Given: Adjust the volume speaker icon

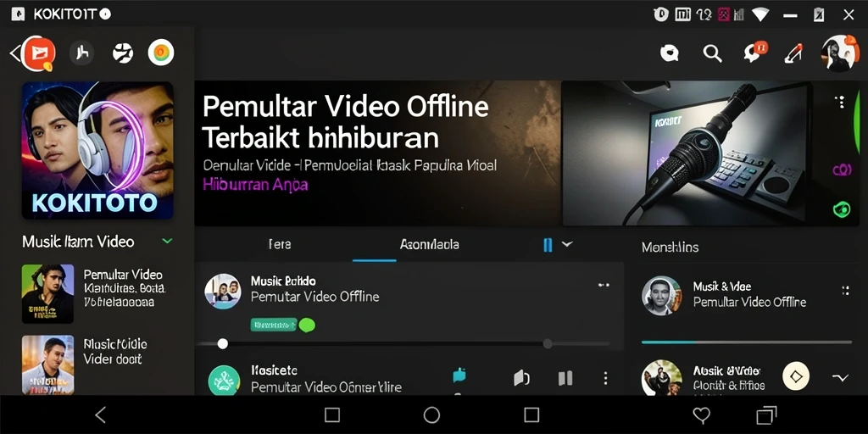Looking at the screenshot, I should (521, 378).
